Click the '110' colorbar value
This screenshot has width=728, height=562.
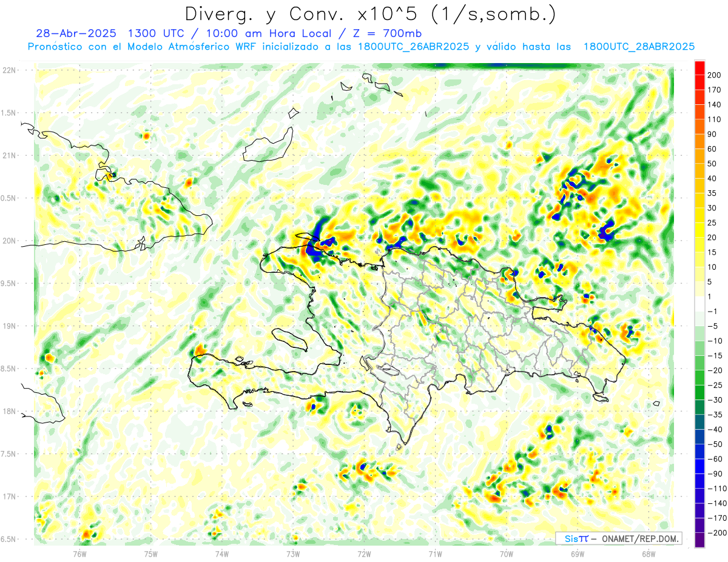pos(713,119)
